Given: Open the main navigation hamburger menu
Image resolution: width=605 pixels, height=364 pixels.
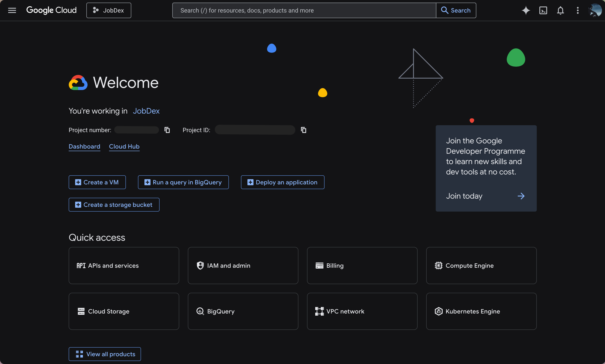Looking at the screenshot, I should (12, 10).
